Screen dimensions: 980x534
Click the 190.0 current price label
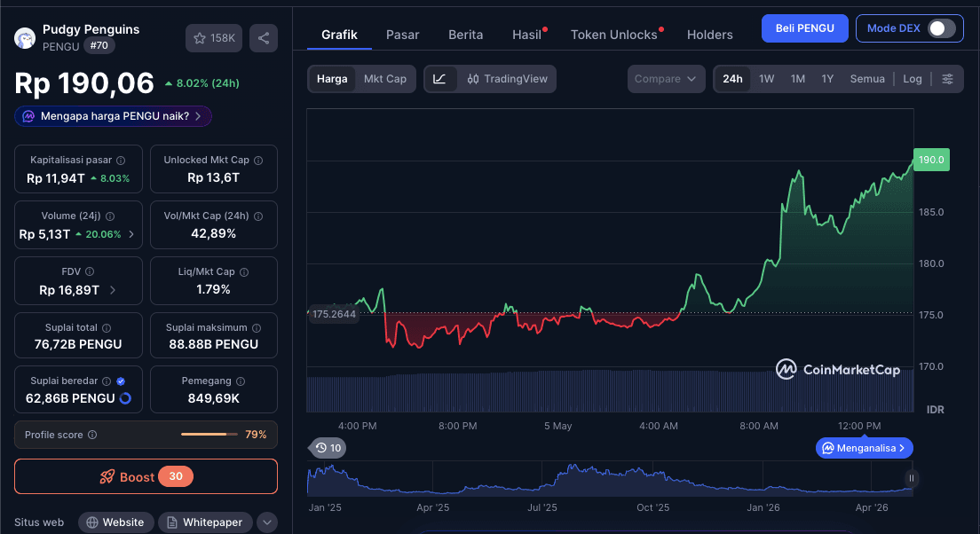tap(931, 160)
